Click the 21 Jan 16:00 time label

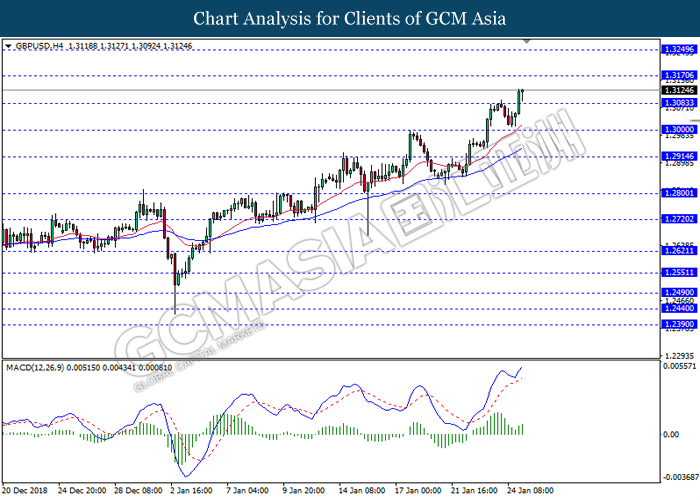point(474,490)
